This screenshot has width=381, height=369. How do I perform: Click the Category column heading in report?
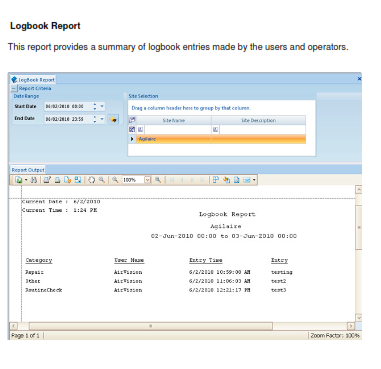click(39, 260)
